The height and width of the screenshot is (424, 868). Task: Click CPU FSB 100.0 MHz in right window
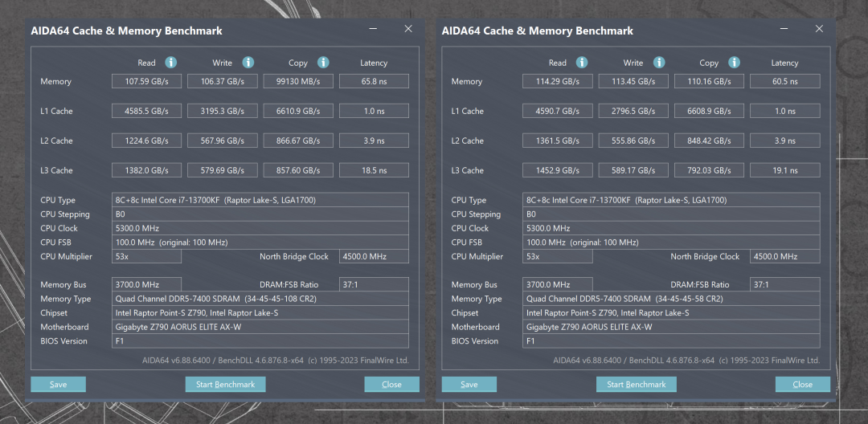[x=671, y=243]
